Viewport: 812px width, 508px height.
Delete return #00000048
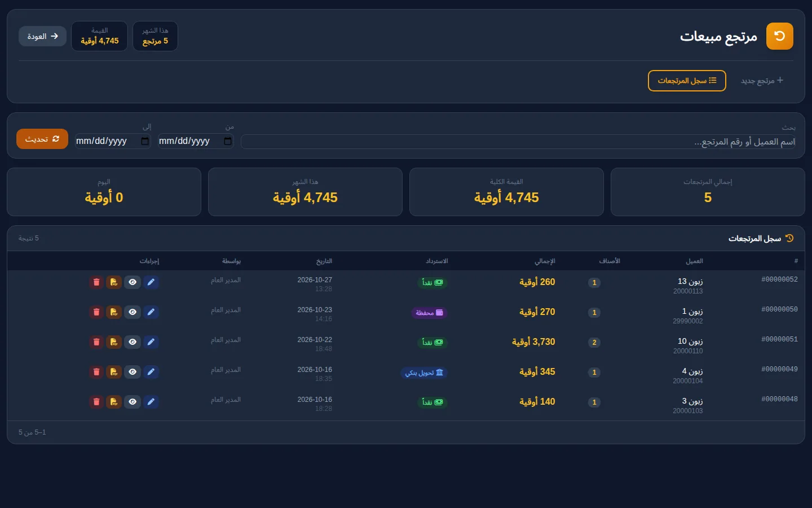[x=96, y=402]
